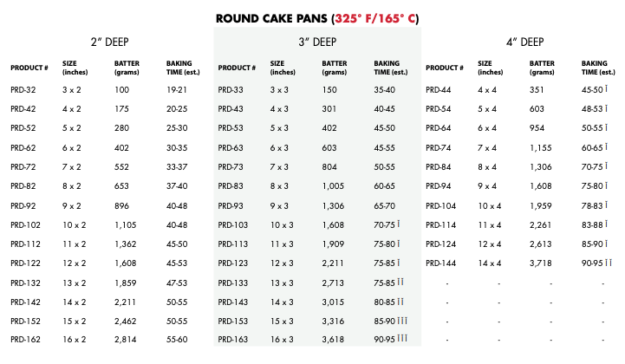625x364 pixels.
Task: Click batter value 603 for PRD-63
Action: [x=329, y=148]
